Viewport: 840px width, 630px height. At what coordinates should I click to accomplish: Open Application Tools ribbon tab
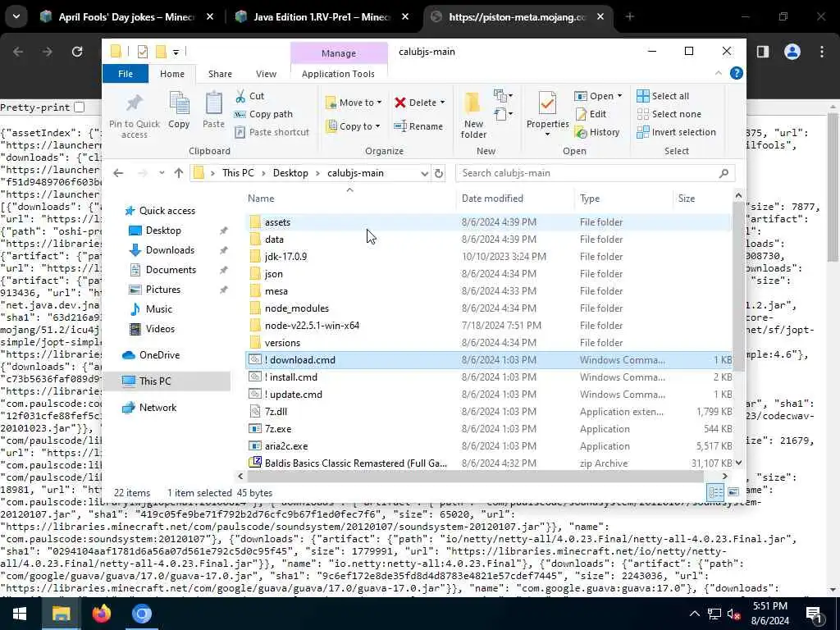coord(338,74)
